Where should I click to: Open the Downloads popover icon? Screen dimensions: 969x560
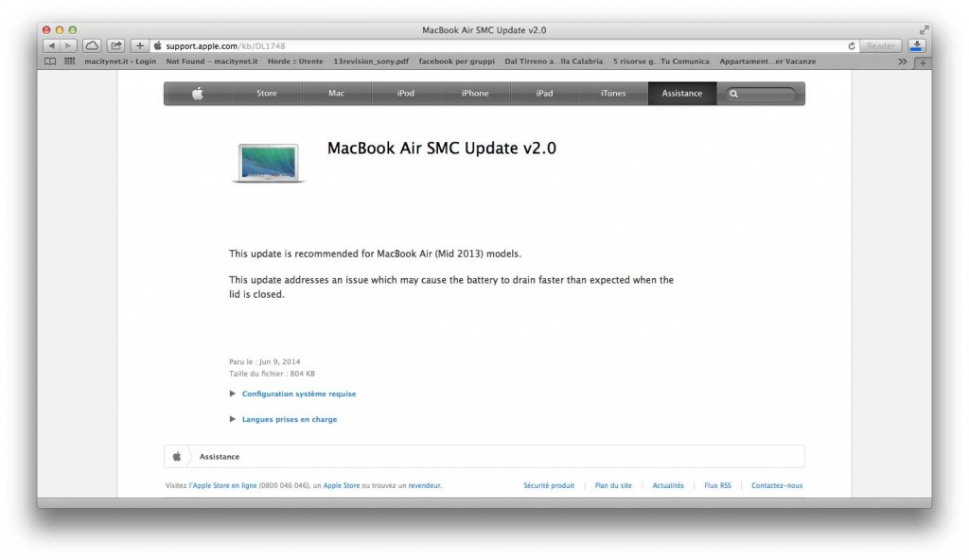pyautogui.click(x=917, y=44)
